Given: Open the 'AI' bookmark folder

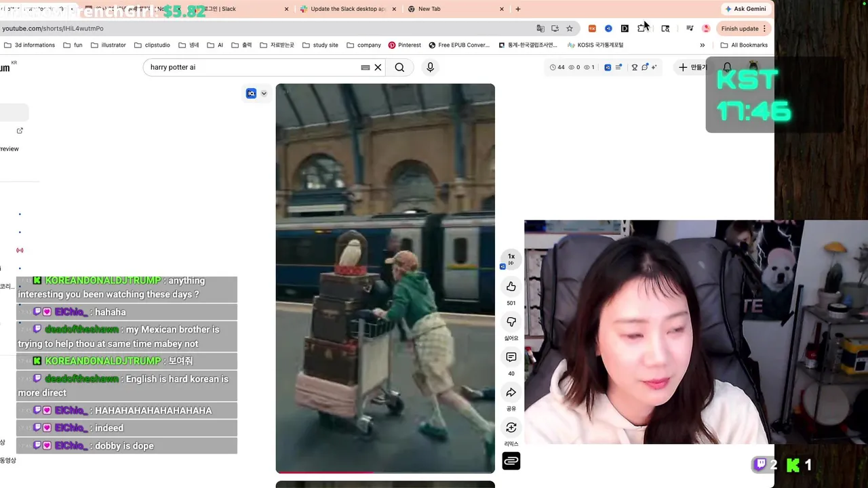Looking at the screenshot, I should click(x=215, y=45).
